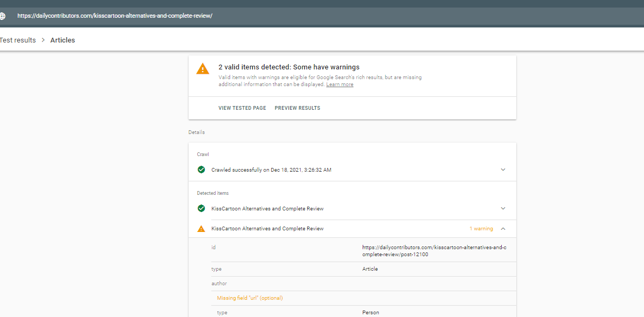Expand the Crawled successfully row
The width and height of the screenshot is (644, 317).
tap(503, 170)
